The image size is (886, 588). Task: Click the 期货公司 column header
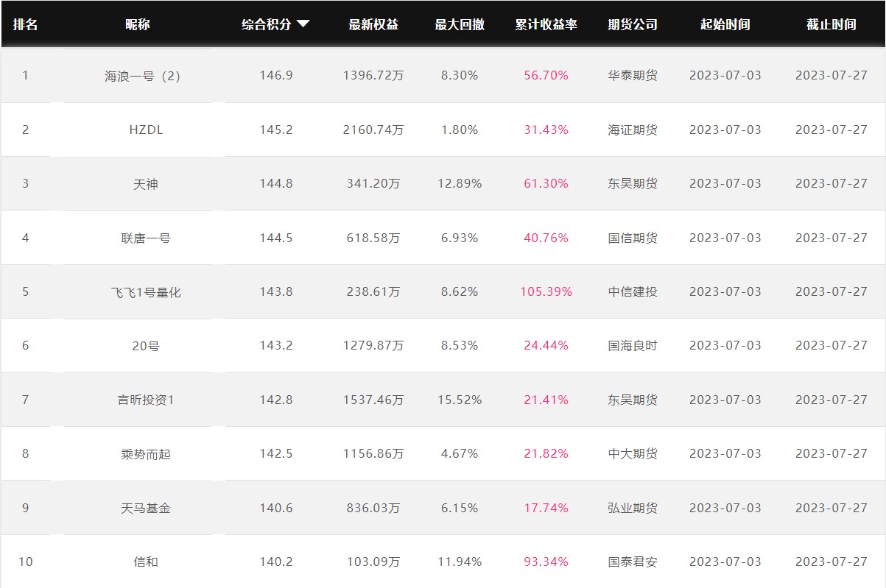pos(633,24)
